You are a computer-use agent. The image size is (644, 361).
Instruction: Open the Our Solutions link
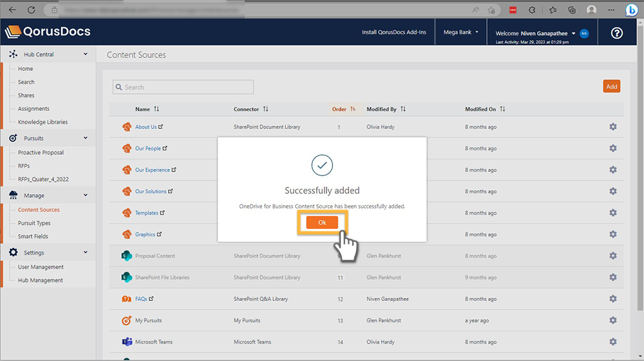[151, 191]
